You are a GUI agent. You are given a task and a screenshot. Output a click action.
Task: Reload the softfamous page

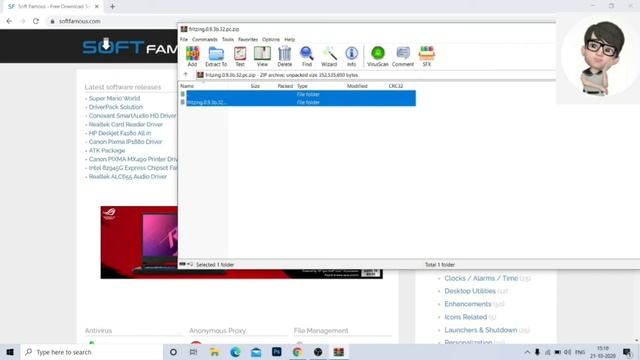(x=36, y=21)
